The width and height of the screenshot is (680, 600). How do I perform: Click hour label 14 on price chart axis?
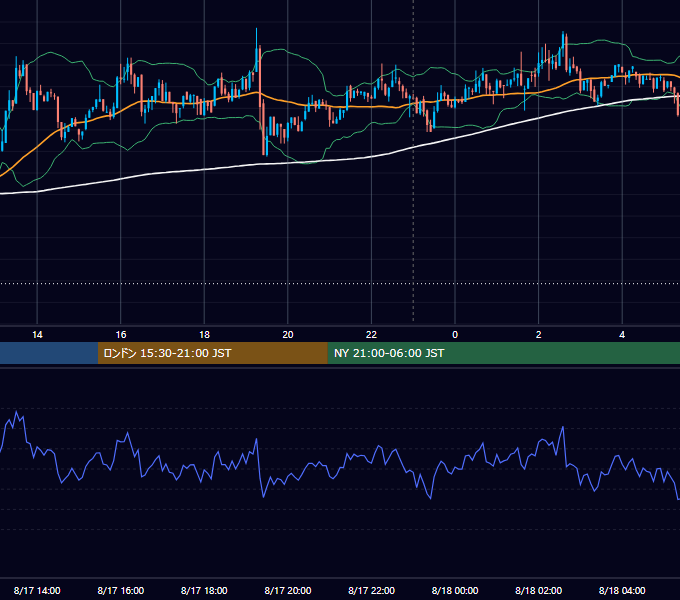pos(37,335)
